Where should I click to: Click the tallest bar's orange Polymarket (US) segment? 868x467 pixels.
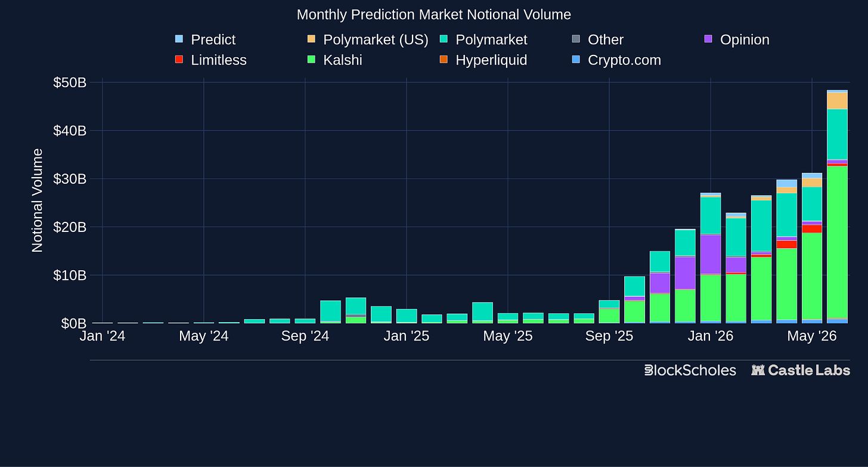tap(837, 101)
